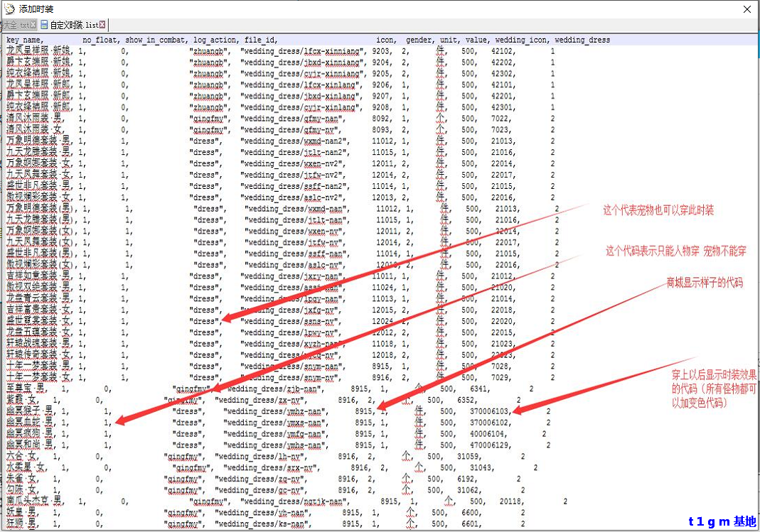The width and height of the screenshot is (760, 532).
Task: Click the 南瓜头杰克·男 row name
Action: click(33, 501)
